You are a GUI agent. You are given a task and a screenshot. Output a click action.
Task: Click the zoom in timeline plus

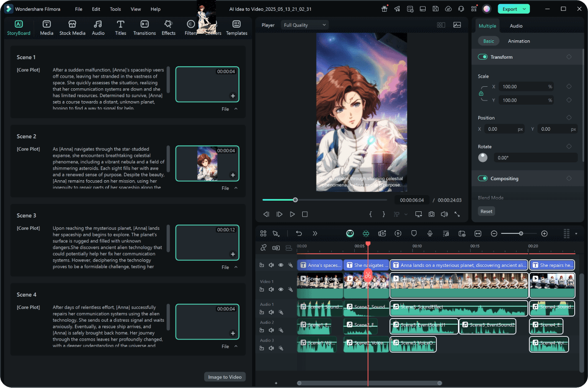click(545, 233)
